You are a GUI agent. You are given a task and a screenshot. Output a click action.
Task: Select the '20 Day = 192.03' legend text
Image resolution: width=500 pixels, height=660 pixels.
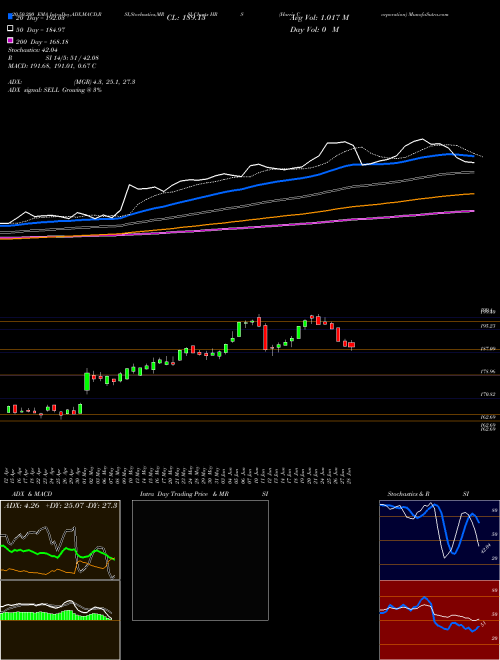(39, 18)
